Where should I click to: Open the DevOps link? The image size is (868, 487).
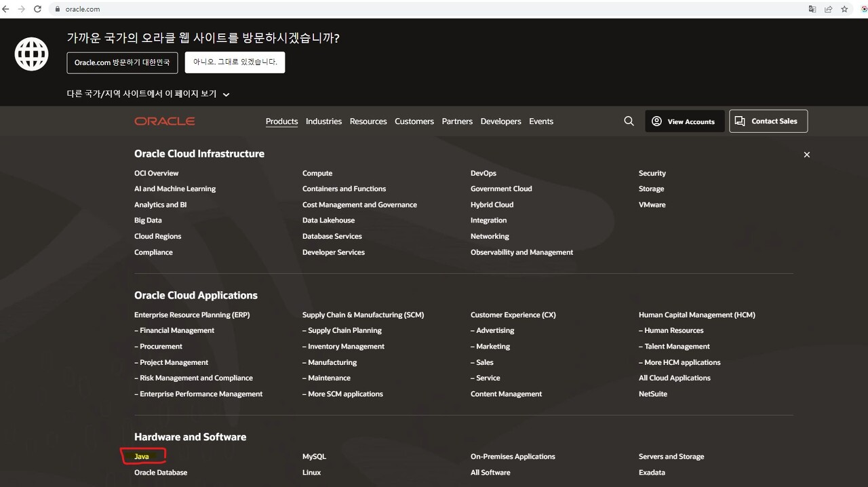coord(484,173)
